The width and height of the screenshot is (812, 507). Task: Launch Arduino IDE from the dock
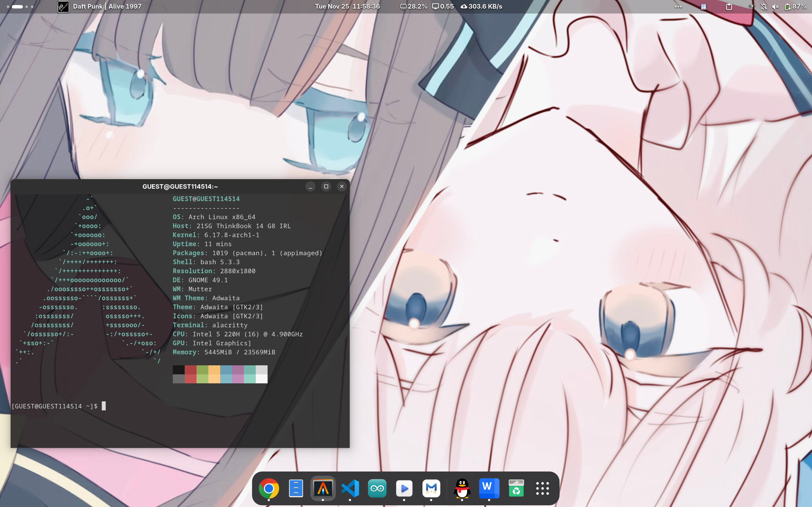tap(377, 488)
